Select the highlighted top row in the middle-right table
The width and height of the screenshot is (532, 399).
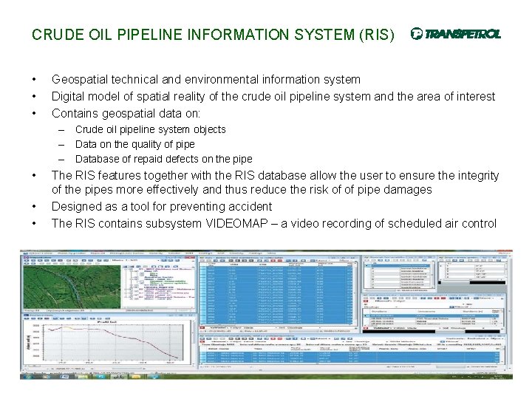tap(432, 316)
